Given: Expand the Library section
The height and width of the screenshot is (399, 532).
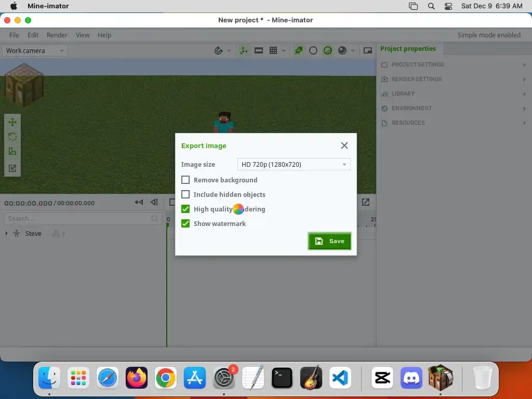Looking at the screenshot, I should click(454, 94).
